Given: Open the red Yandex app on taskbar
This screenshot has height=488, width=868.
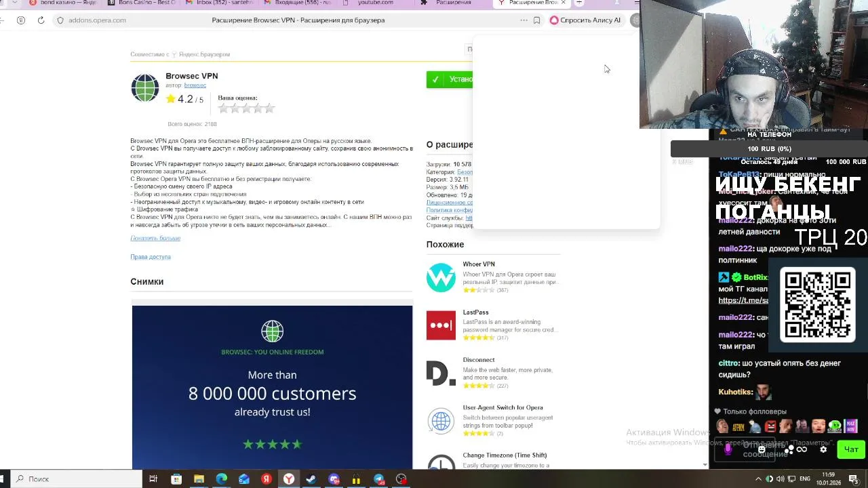Looking at the screenshot, I should tap(267, 479).
